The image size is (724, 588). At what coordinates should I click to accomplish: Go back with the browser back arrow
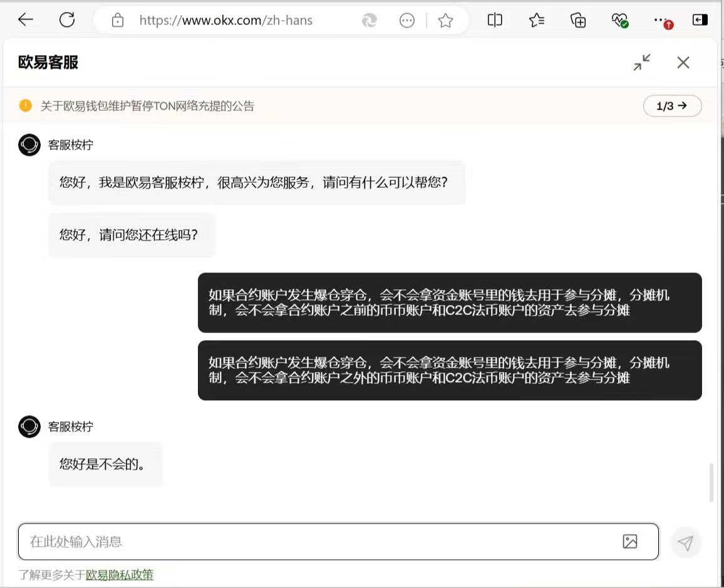26,19
